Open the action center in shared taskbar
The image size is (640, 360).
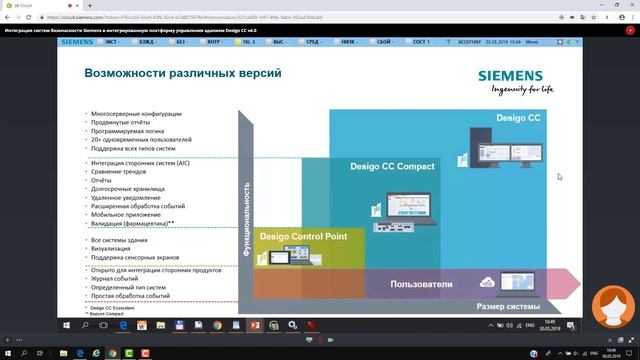tap(571, 325)
